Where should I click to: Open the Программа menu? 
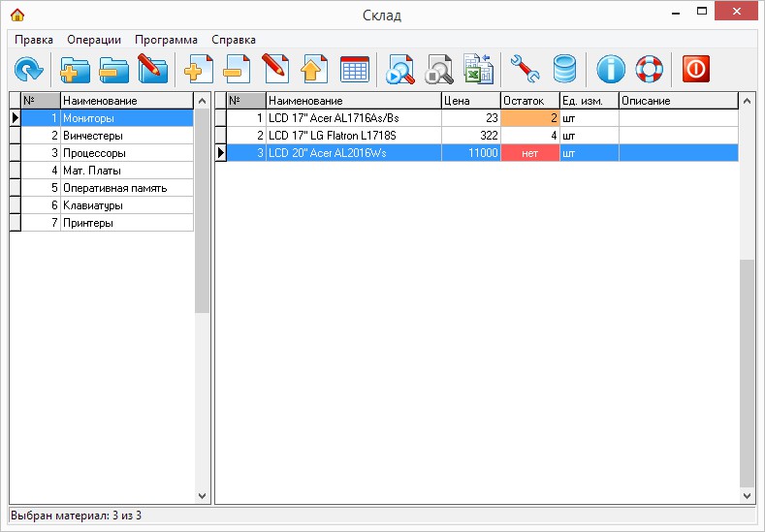167,40
